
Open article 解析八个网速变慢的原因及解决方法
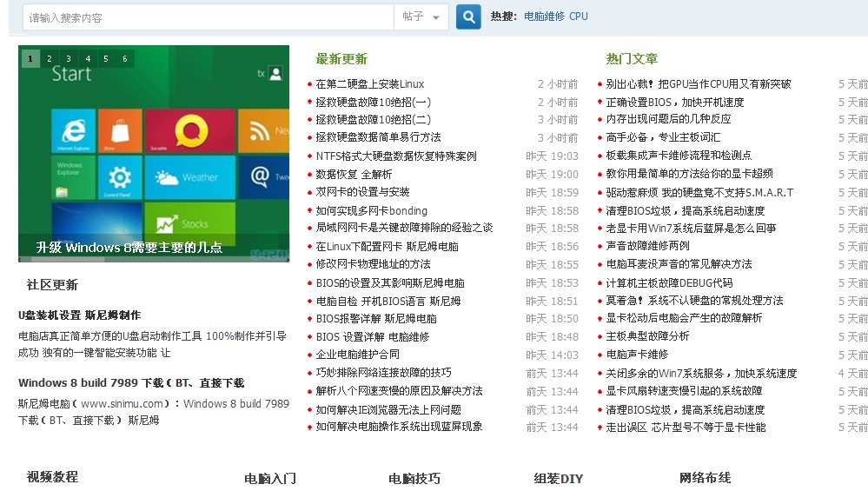point(399,391)
